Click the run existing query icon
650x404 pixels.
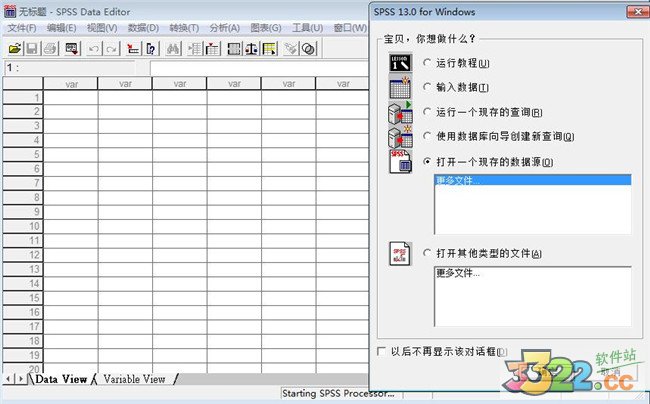pos(400,112)
